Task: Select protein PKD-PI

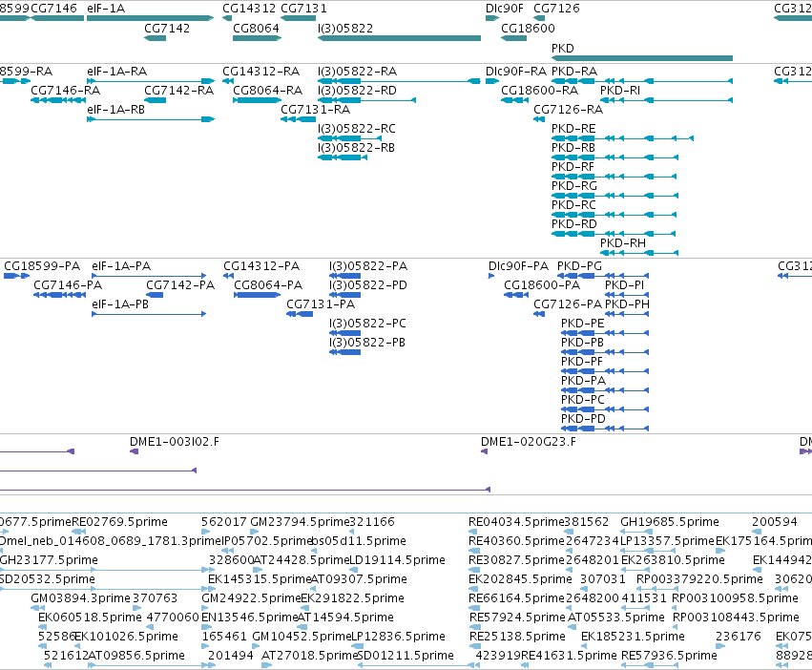Action: click(625, 285)
